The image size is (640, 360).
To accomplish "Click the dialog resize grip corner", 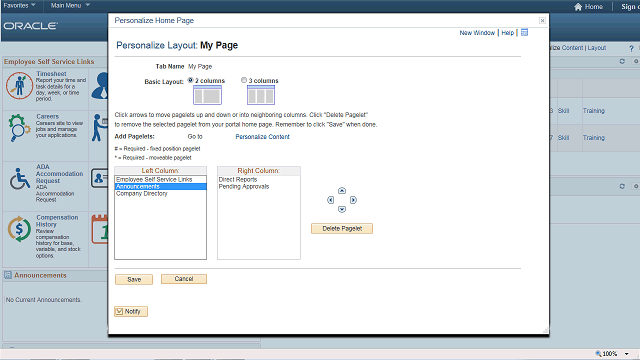I will 545,330.
